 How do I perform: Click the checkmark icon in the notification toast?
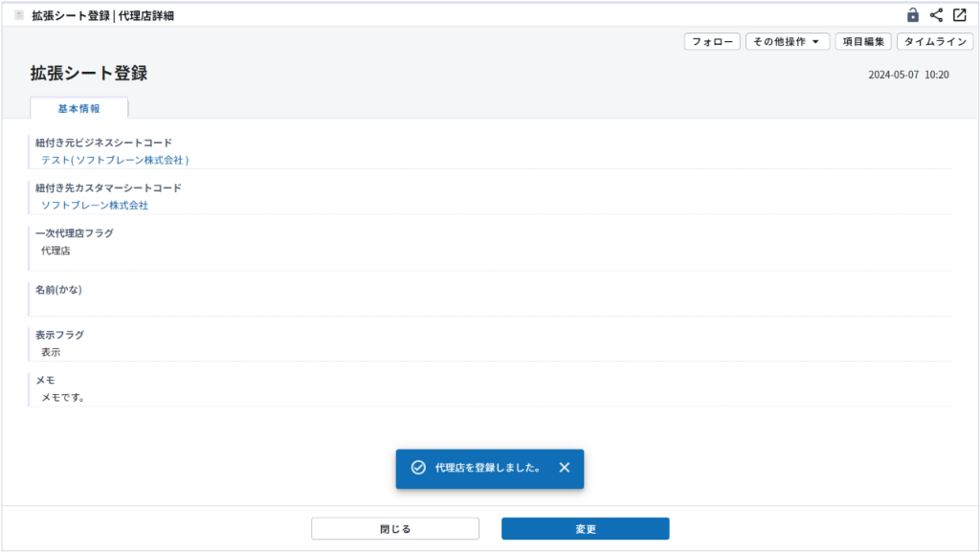tap(418, 468)
